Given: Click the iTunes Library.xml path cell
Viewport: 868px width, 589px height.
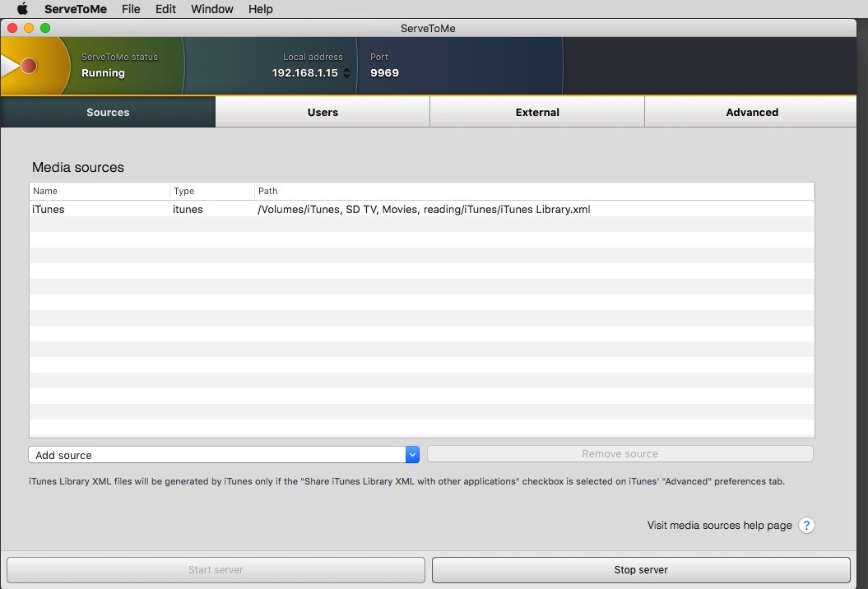Looking at the screenshot, I should [424, 209].
